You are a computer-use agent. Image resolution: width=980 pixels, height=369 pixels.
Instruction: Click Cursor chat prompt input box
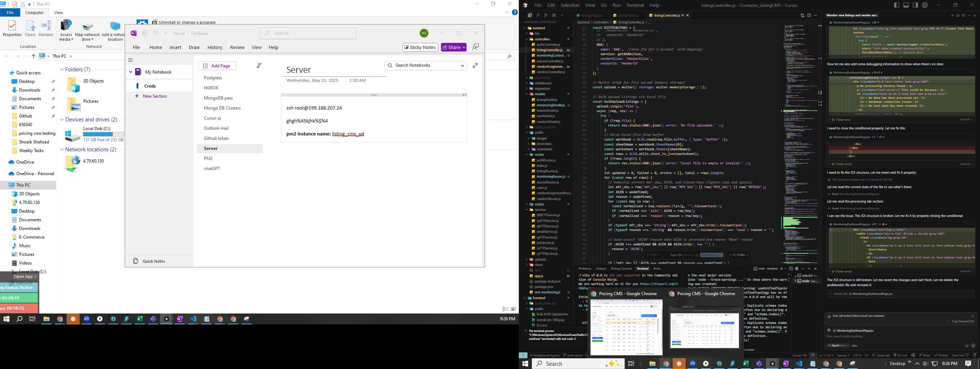[900, 336]
